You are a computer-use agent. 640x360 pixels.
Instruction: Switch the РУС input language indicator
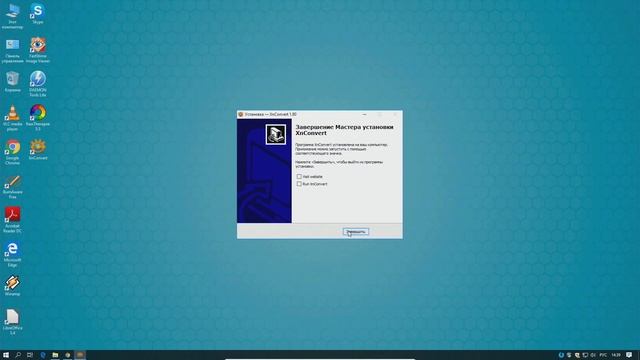point(603,355)
